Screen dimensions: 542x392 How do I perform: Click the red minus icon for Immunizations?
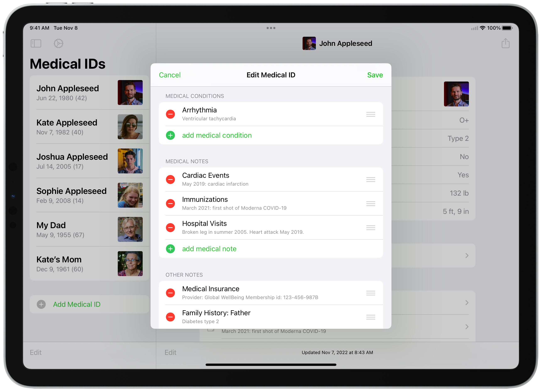(x=170, y=204)
